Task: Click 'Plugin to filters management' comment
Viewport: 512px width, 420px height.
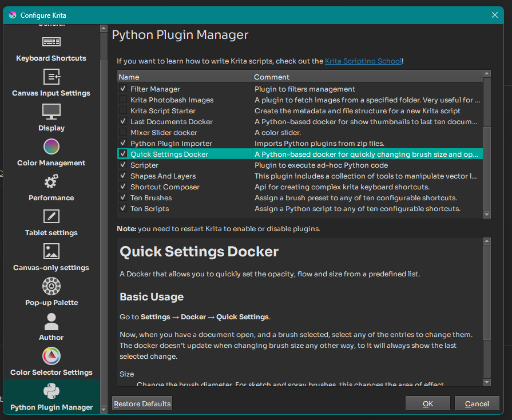Action: [305, 89]
